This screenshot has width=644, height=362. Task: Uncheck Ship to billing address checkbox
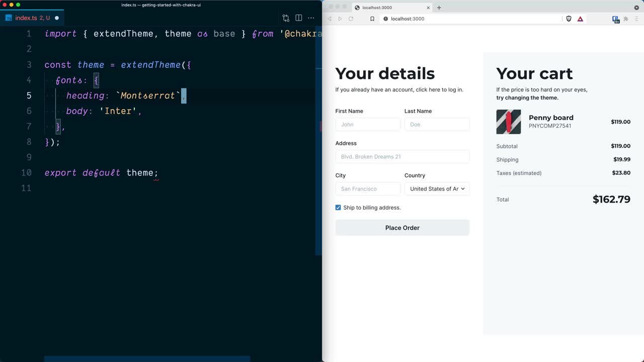pos(338,208)
